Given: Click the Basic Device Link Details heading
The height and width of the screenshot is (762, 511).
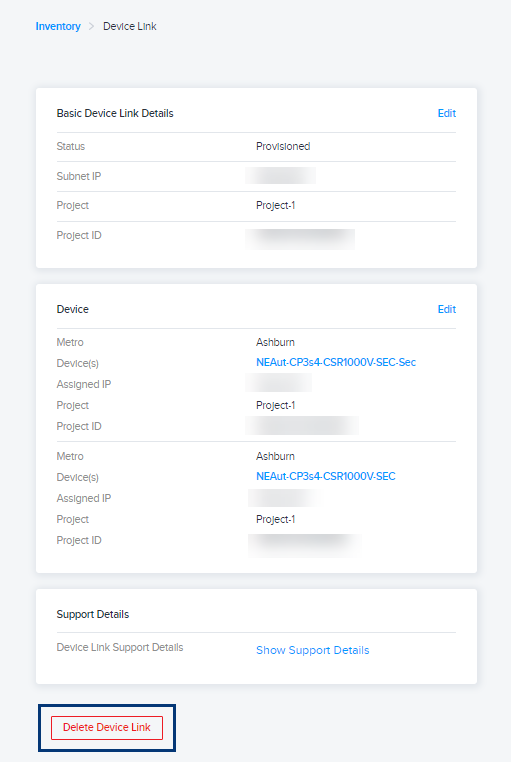Looking at the screenshot, I should [x=115, y=113].
